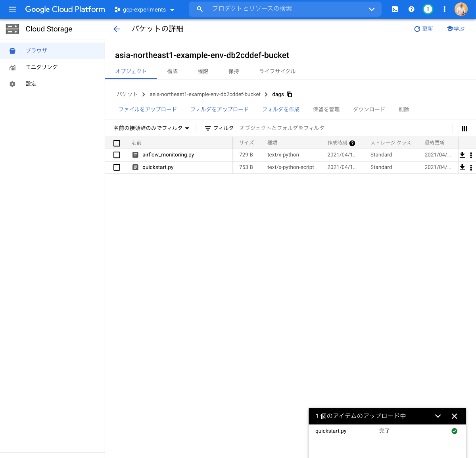
Task: Click ファイルをアップロード button
Action: [x=148, y=110]
